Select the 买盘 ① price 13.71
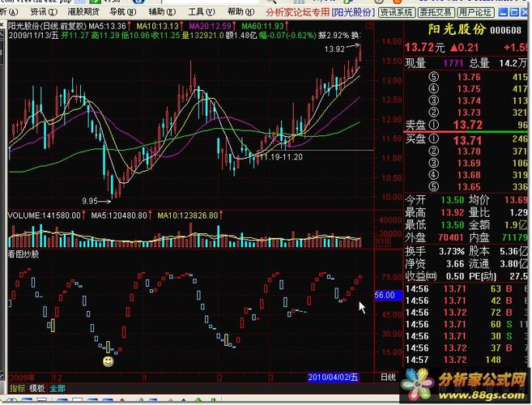This screenshot has height=405, width=532. (468, 140)
